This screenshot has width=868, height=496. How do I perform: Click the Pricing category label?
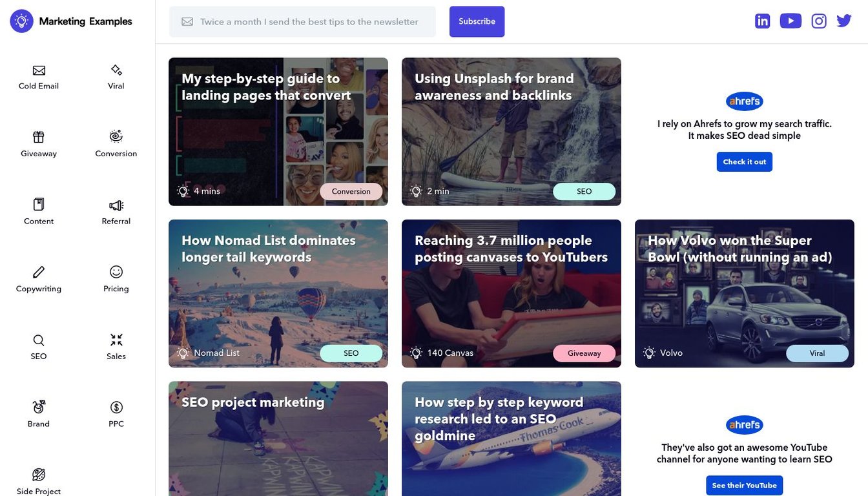click(x=116, y=289)
